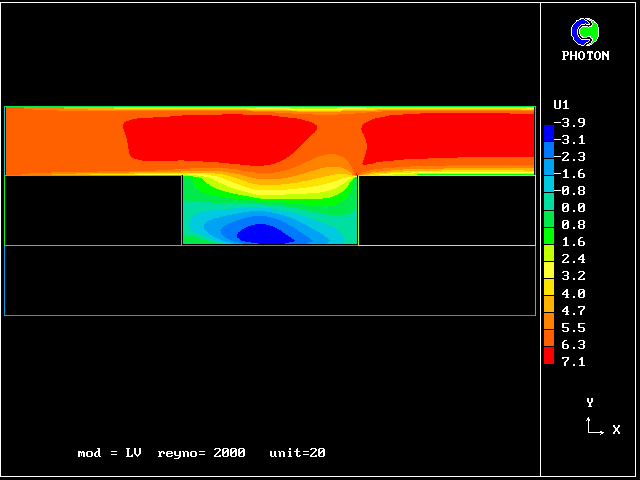Click the 7.1 legend value

[574, 361]
